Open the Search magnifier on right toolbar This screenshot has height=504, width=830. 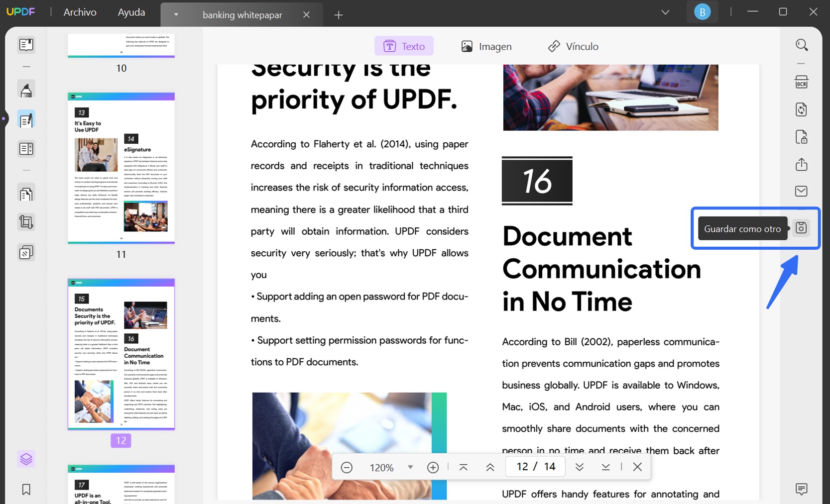(x=801, y=45)
